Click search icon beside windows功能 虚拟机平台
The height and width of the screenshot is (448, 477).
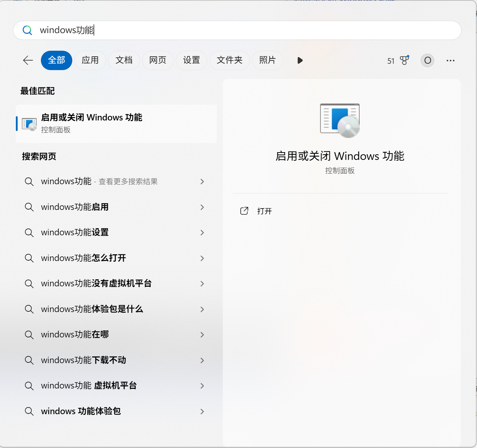[x=29, y=386]
